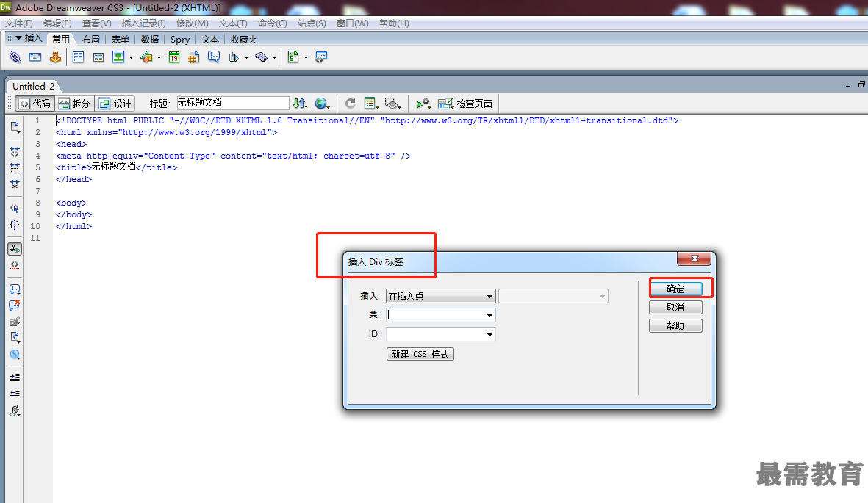The image size is (868, 503).
Task: Select the 表单 insert tab
Action: 120,40
